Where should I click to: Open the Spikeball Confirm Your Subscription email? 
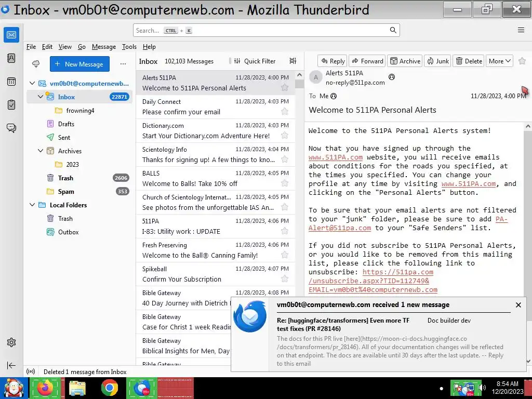(216, 274)
